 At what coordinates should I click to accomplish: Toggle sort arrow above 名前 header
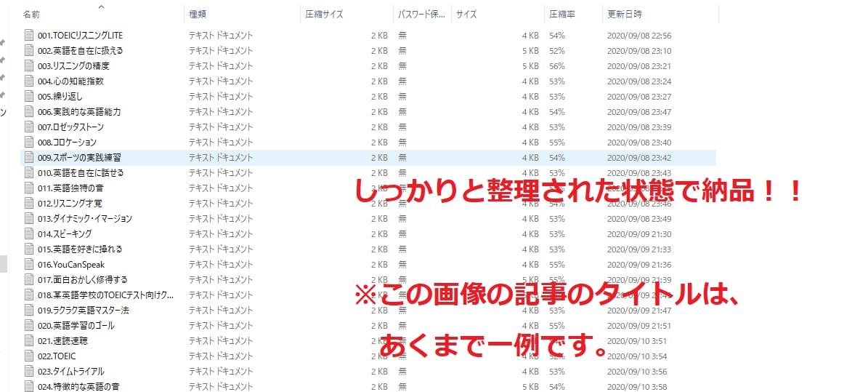[x=101, y=7]
